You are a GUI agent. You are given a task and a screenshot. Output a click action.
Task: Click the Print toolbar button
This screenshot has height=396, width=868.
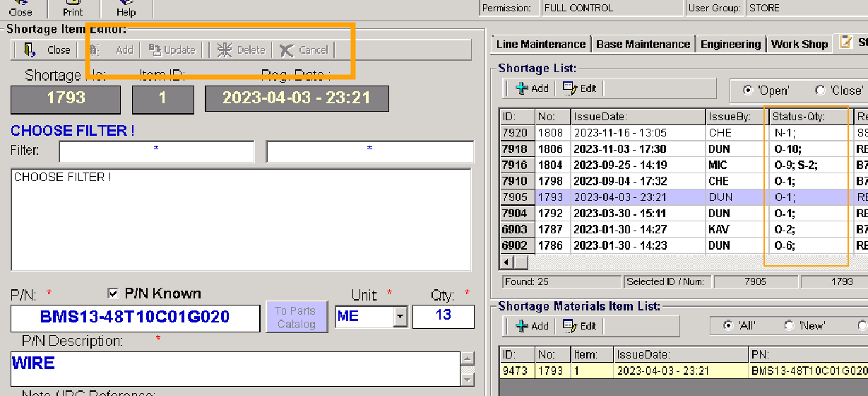[73, 8]
